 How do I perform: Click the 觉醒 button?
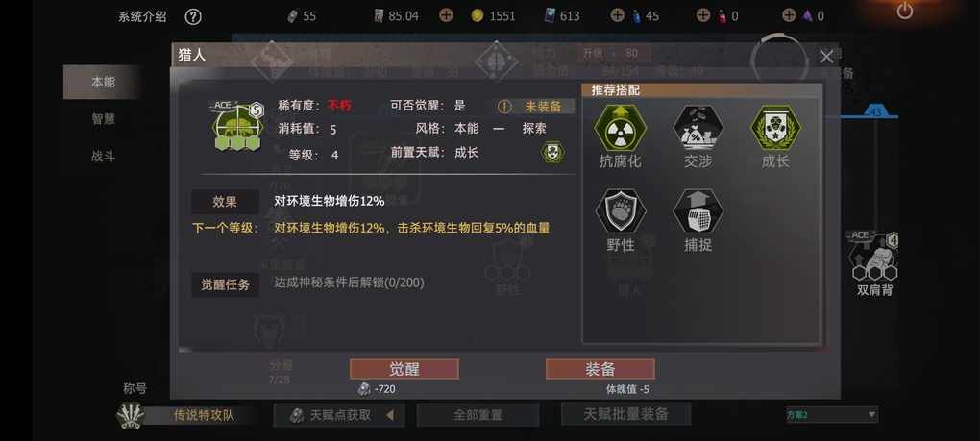click(x=404, y=369)
